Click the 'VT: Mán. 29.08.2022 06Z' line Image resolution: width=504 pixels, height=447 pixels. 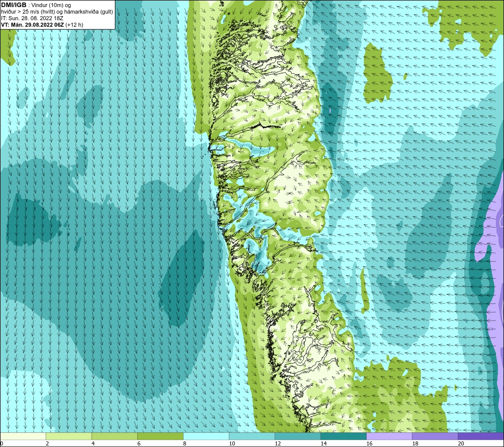point(32,25)
